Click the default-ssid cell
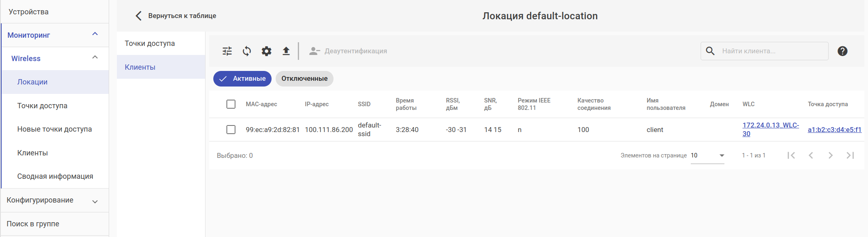 pos(370,130)
